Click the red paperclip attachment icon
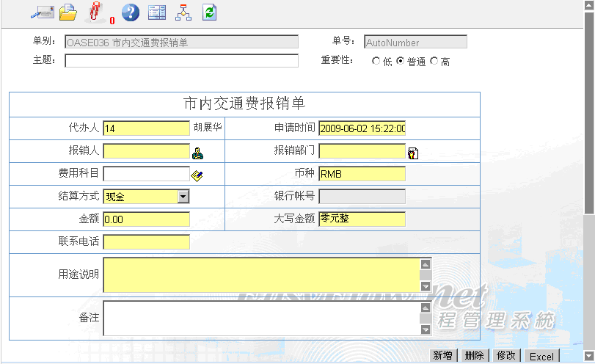 [95, 12]
